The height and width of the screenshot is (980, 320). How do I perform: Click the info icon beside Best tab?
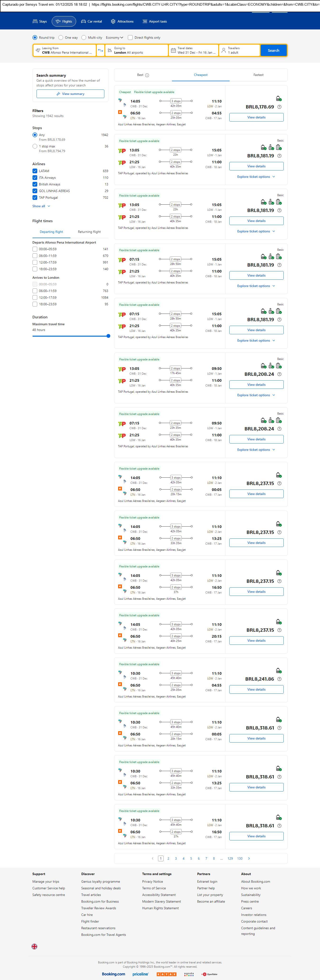point(147,75)
